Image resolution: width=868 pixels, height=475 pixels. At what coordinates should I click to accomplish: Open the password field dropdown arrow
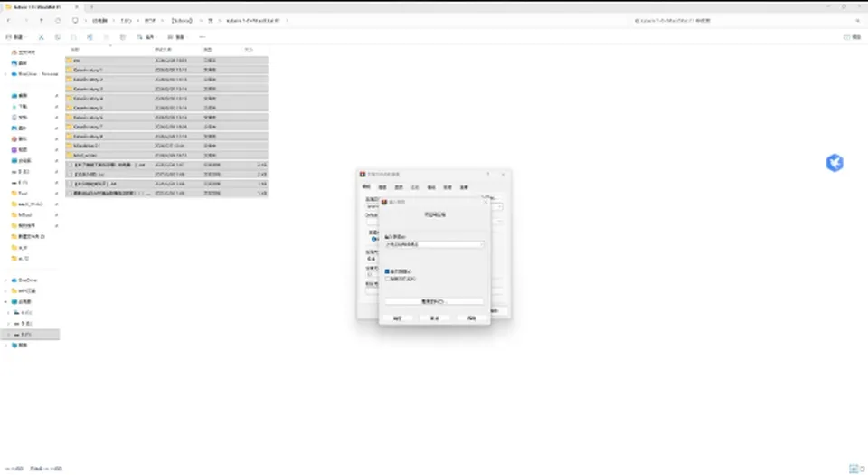481,244
